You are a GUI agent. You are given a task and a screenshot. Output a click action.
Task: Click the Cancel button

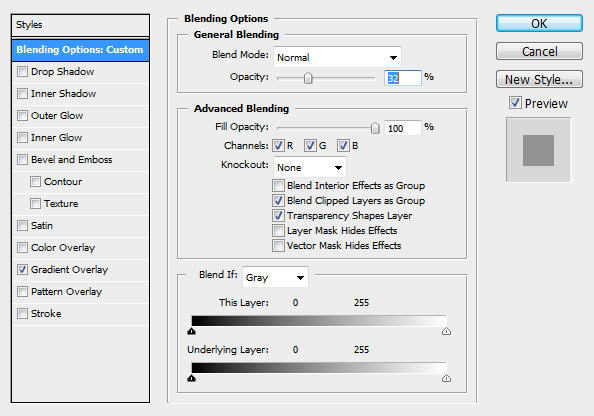point(539,51)
